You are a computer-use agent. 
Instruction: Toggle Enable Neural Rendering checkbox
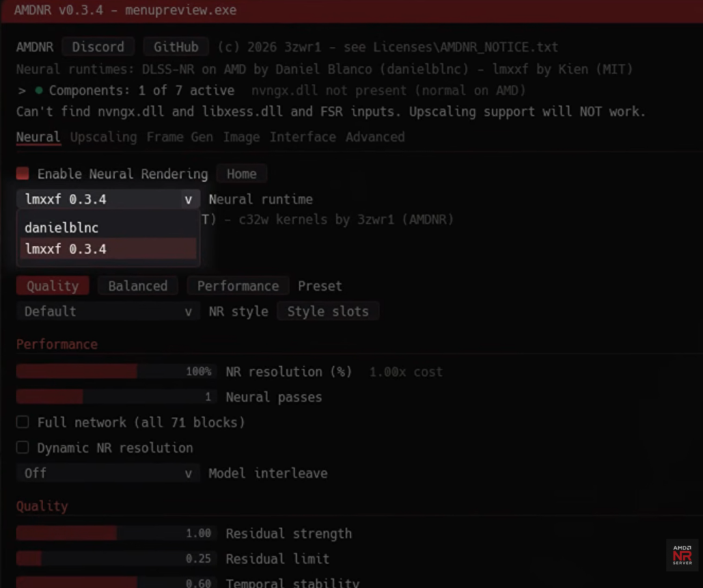(x=22, y=174)
